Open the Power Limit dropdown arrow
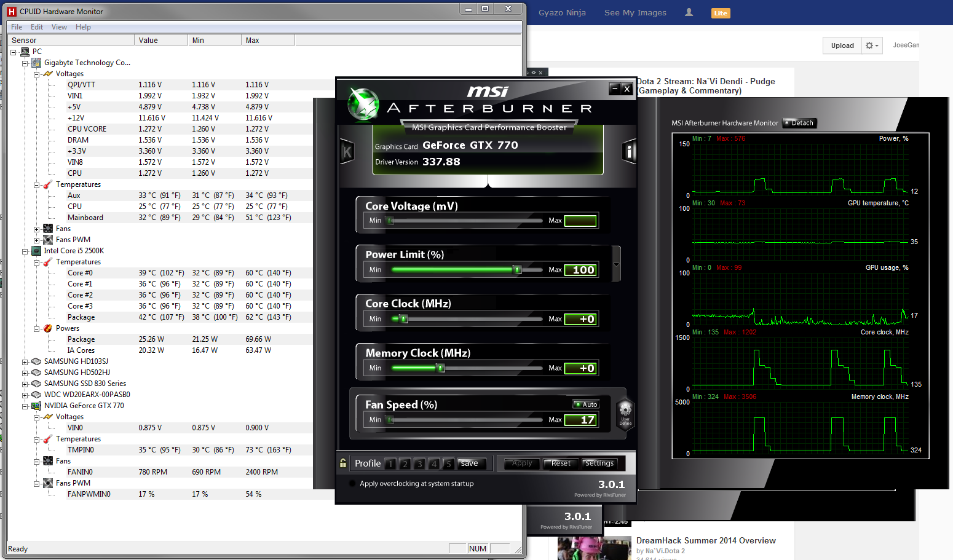The height and width of the screenshot is (560, 953). [x=616, y=264]
